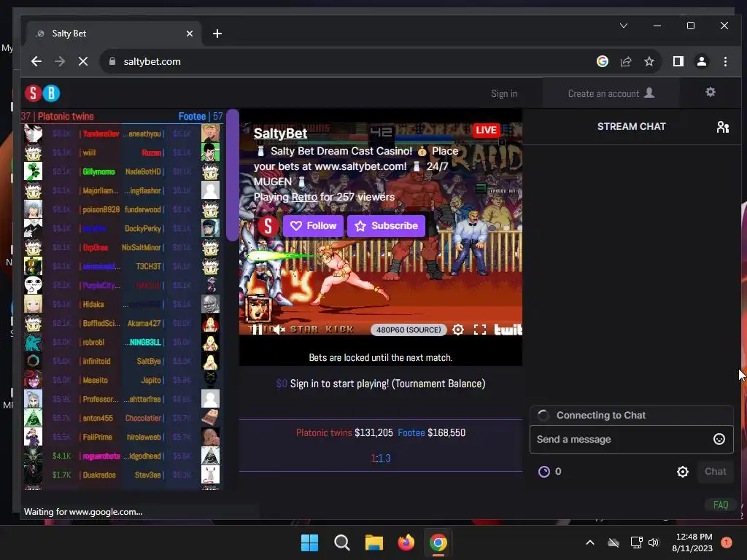This screenshot has height=560, width=747.
Task: Open volume control in system tray
Action: (653, 542)
